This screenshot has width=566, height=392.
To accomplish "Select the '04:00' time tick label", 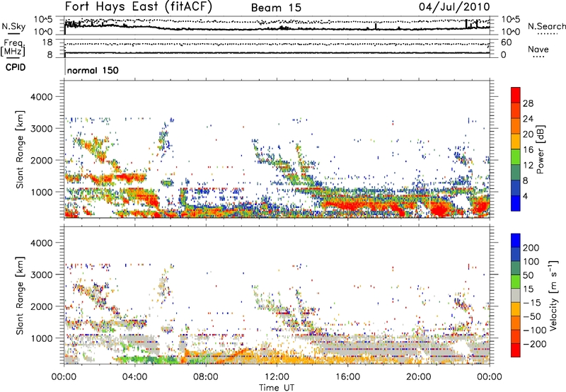I will [x=135, y=377].
